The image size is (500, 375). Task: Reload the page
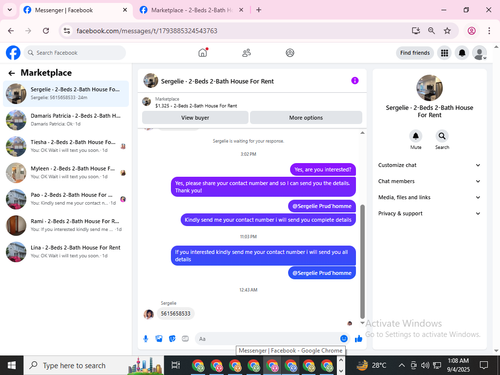click(x=46, y=31)
